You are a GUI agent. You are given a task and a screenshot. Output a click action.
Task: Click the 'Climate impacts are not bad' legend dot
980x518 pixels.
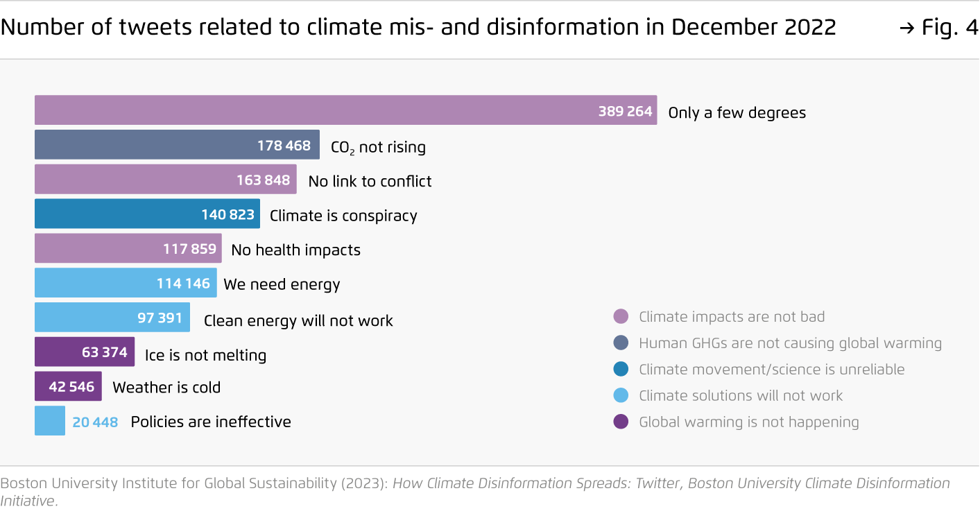pyautogui.click(x=621, y=317)
